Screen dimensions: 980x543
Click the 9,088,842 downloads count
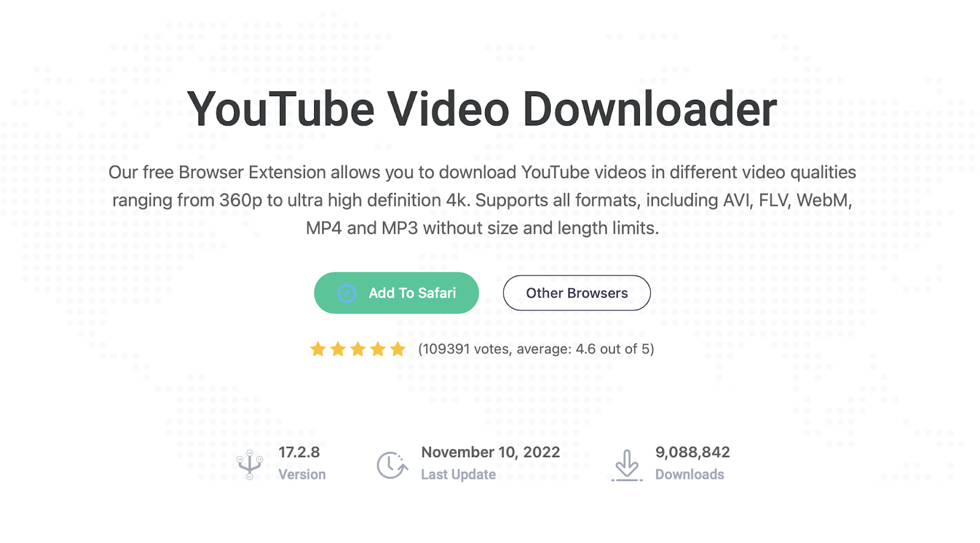pyautogui.click(x=693, y=452)
